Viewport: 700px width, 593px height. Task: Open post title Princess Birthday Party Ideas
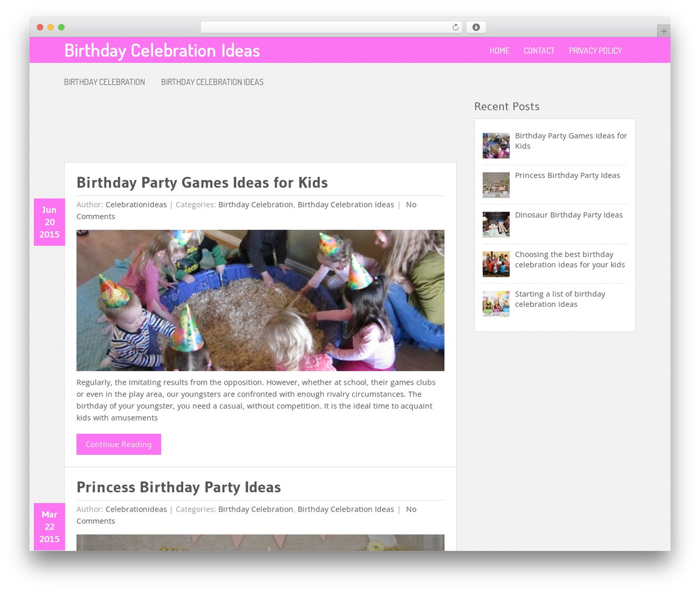point(178,487)
